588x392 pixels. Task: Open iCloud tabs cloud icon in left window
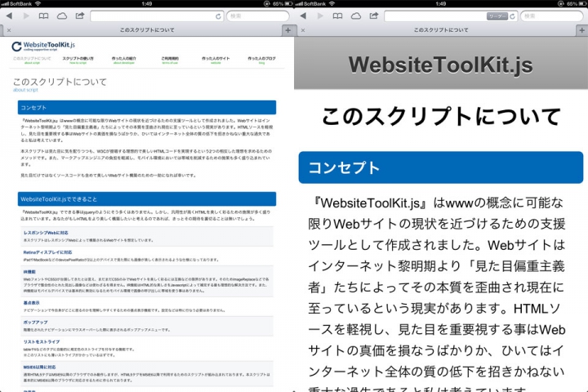[x=62, y=16]
